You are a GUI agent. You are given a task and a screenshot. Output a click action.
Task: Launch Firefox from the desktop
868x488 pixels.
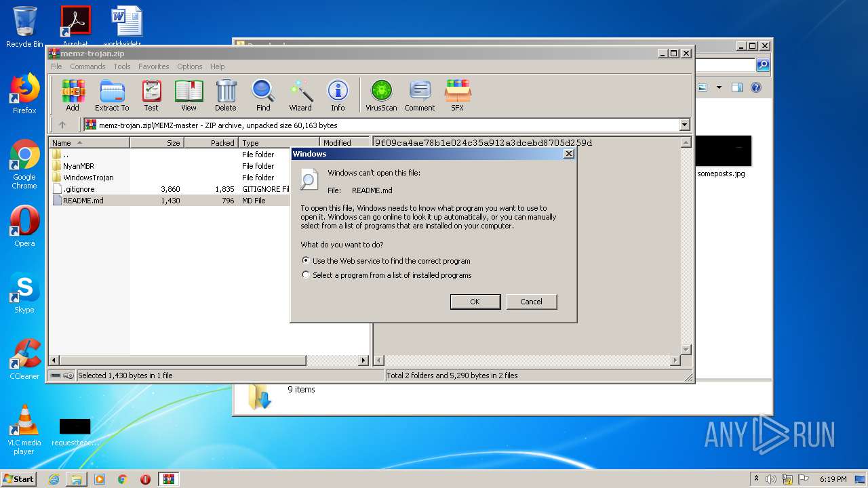tap(24, 94)
